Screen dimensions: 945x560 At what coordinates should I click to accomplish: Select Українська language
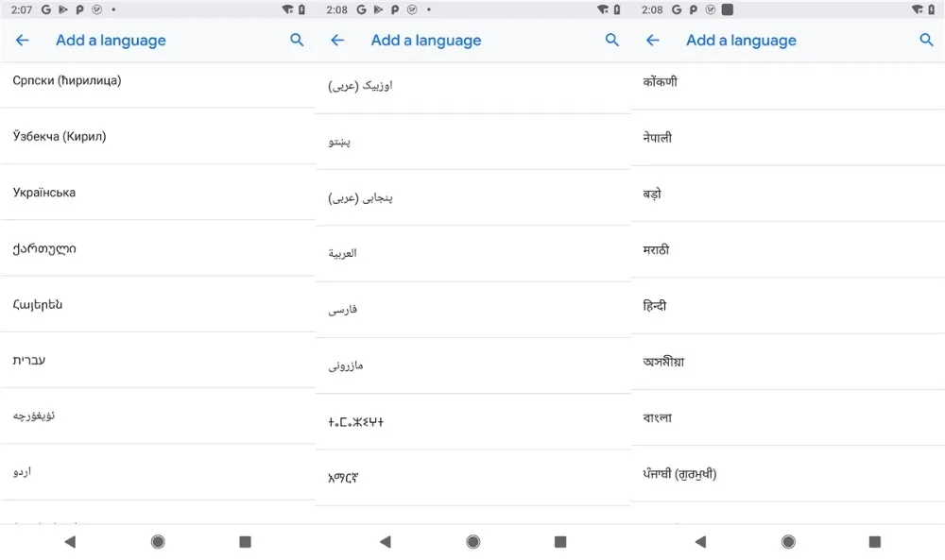pyautogui.click(x=157, y=193)
